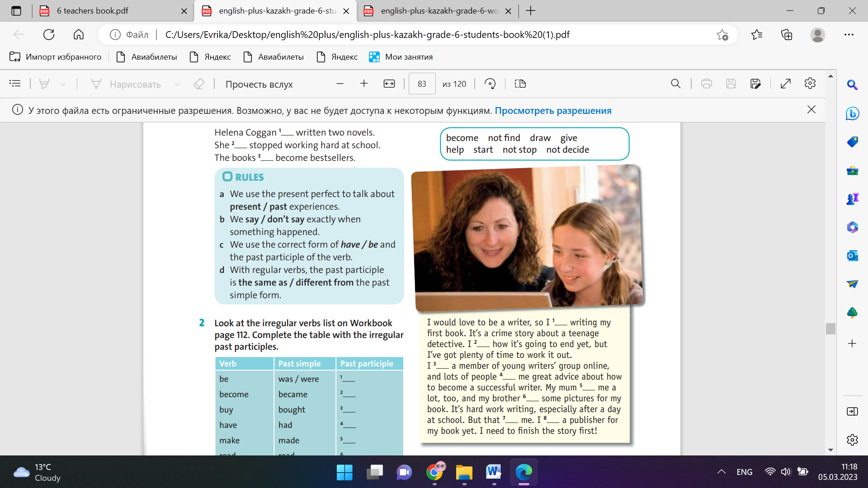868x488 pixels.
Task: Open a new browser tab
Action: tap(531, 11)
